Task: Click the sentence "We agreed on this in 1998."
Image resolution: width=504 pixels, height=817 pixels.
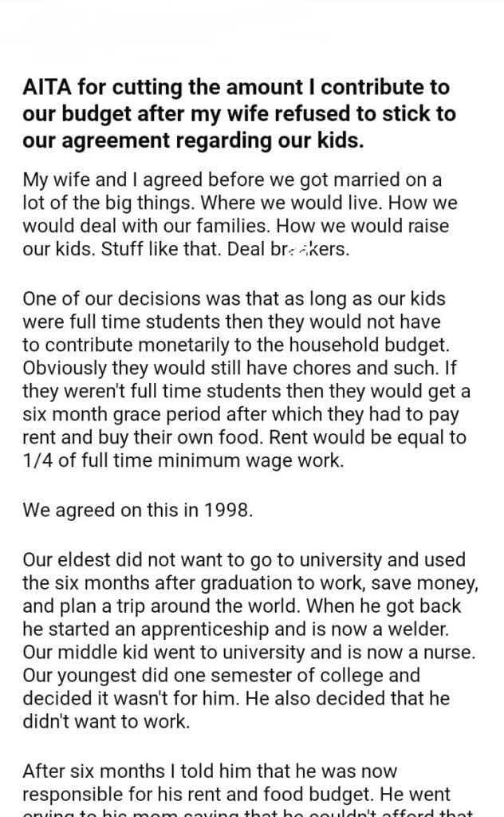Action: [x=138, y=511]
